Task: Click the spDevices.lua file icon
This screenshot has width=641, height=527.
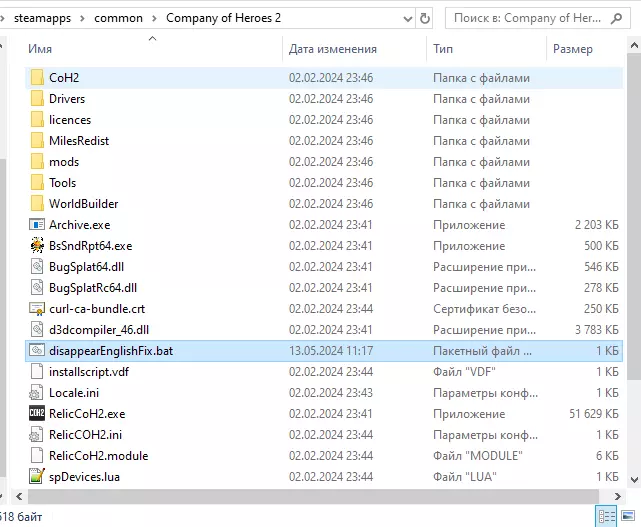Action: pos(37,477)
